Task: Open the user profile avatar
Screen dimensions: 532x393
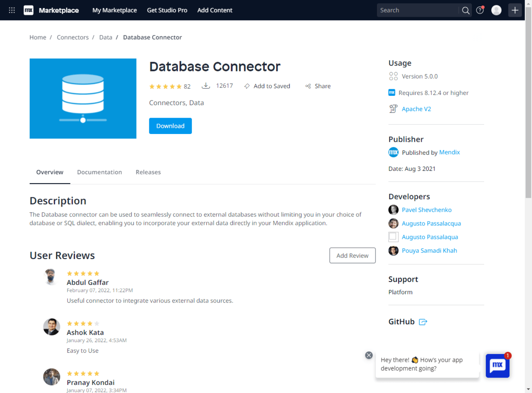Action: coord(497,10)
